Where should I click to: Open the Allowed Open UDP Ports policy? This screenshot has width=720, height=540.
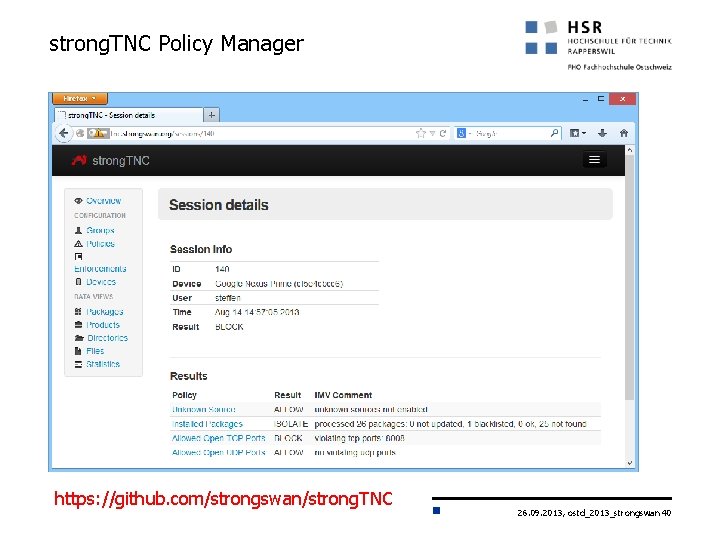[x=219, y=452]
